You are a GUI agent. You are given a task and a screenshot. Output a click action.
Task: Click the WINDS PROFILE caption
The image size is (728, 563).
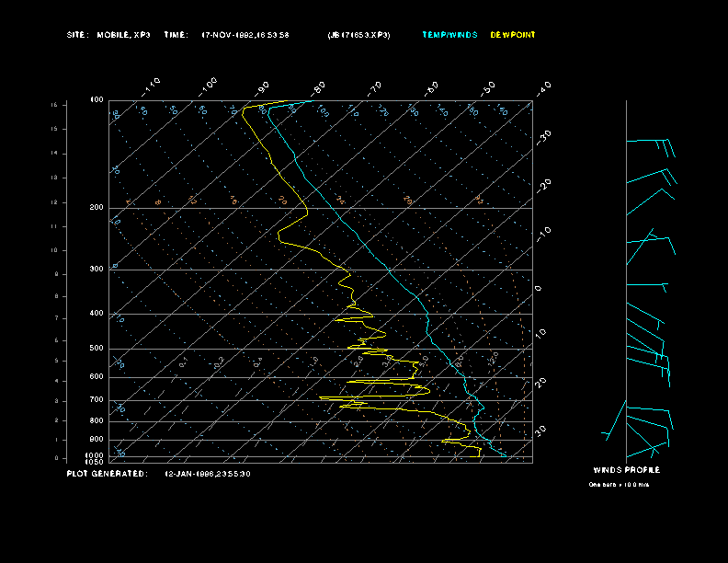point(626,470)
